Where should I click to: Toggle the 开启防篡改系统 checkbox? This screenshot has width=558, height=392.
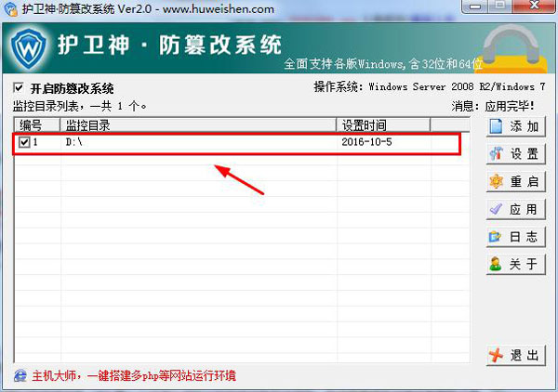19,88
